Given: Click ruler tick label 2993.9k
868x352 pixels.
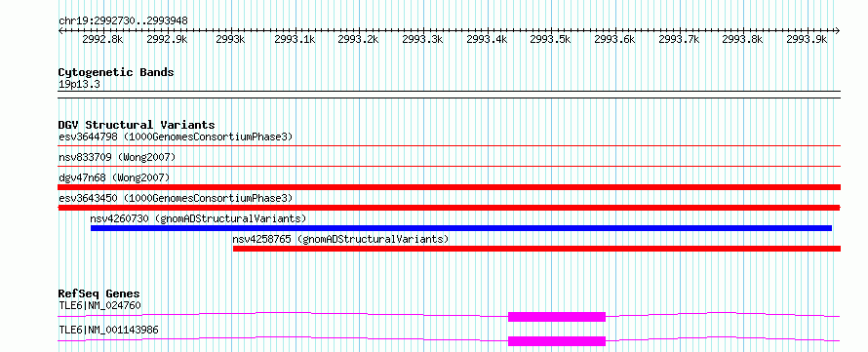Looking at the screenshot, I should click(x=807, y=40).
